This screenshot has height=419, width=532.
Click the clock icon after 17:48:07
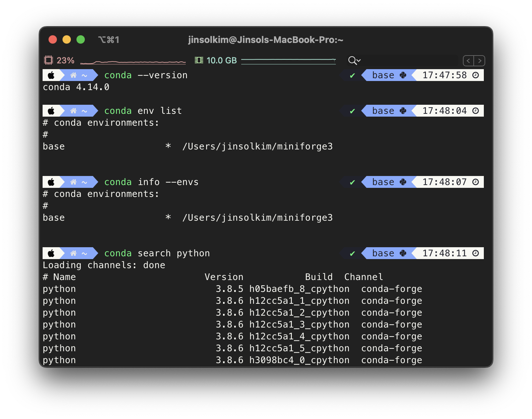tap(475, 182)
